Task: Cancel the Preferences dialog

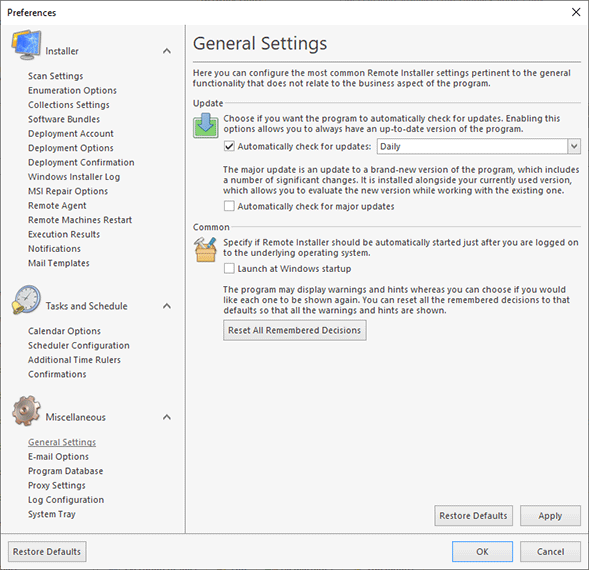Action: click(x=550, y=552)
